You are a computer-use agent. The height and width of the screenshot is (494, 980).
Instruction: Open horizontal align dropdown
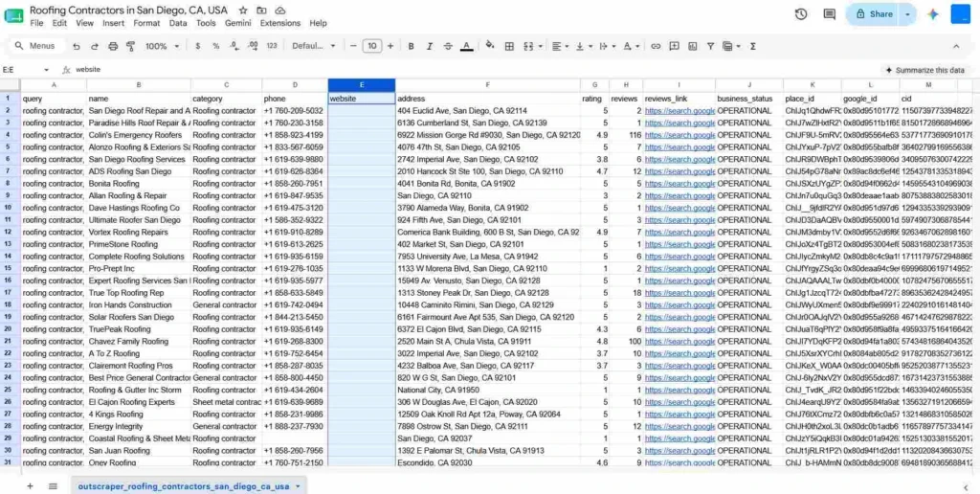click(x=560, y=46)
